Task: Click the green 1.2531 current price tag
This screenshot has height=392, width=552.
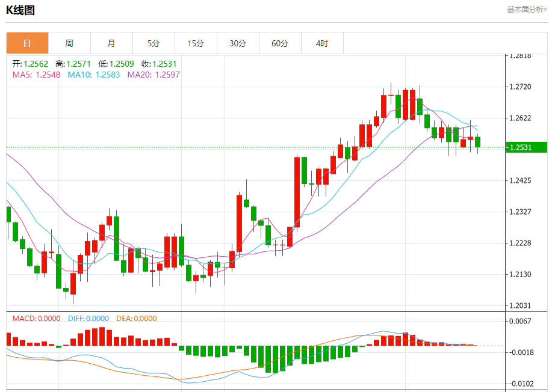Action: 527,147
